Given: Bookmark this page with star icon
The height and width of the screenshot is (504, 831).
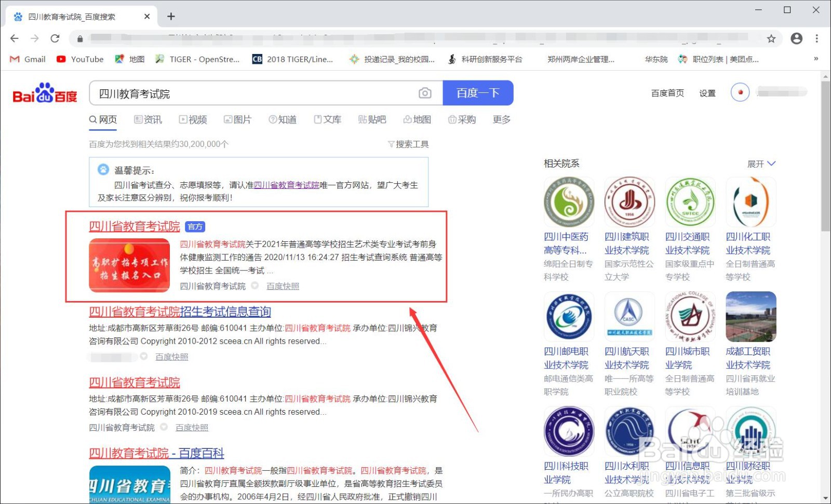Looking at the screenshot, I should click(771, 38).
